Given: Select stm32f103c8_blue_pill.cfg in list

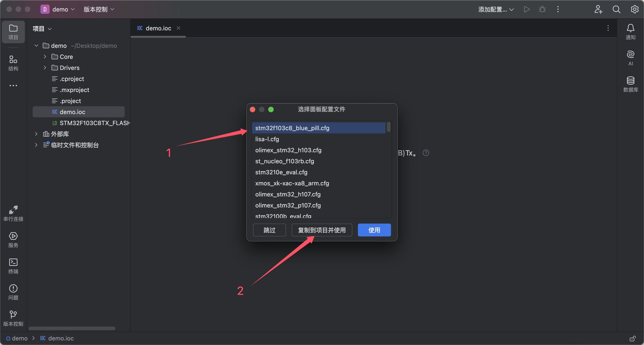Looking at the screenshot, I should click(x=319, y=128).
